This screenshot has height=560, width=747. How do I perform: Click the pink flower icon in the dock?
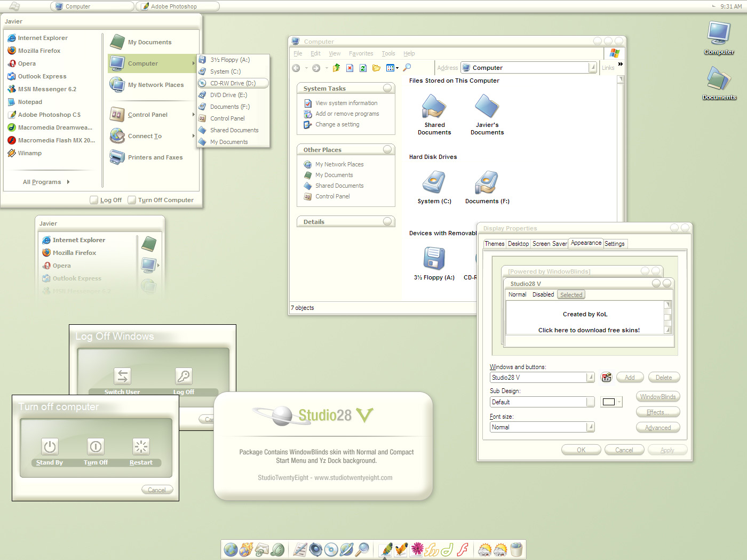tap(417, 549)
